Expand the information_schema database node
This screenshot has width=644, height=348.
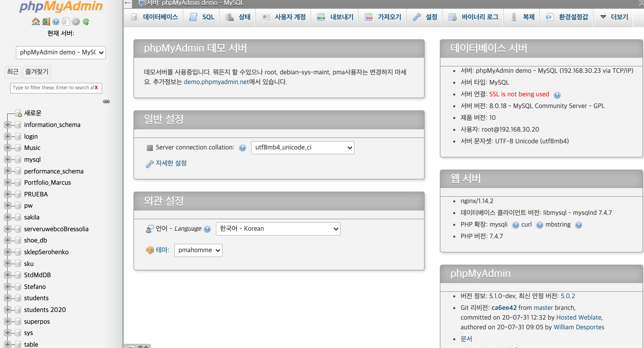(7, 125)
